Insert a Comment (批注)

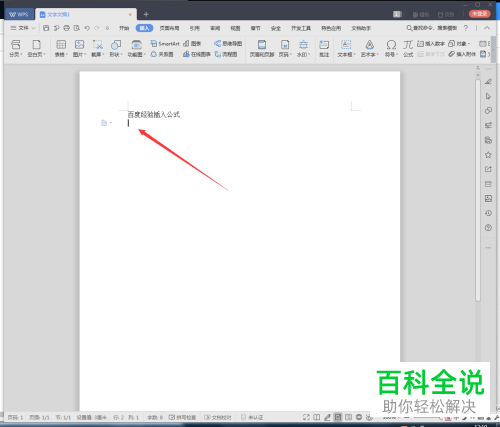coord(324,48)
